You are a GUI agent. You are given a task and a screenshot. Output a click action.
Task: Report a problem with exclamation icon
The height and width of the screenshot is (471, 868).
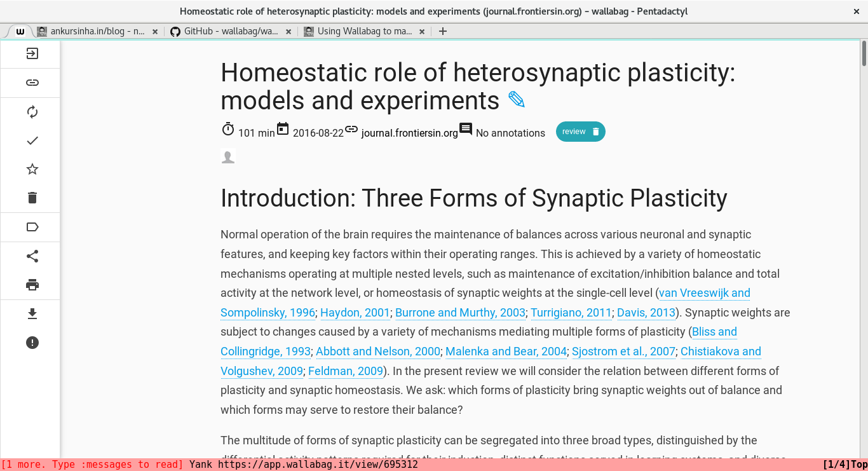pos(32,343)
